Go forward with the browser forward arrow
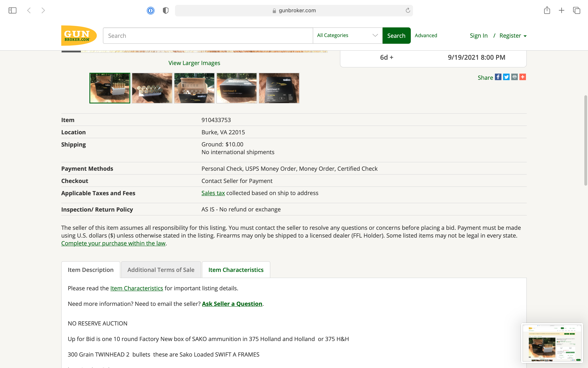 [x=43, y=10]
